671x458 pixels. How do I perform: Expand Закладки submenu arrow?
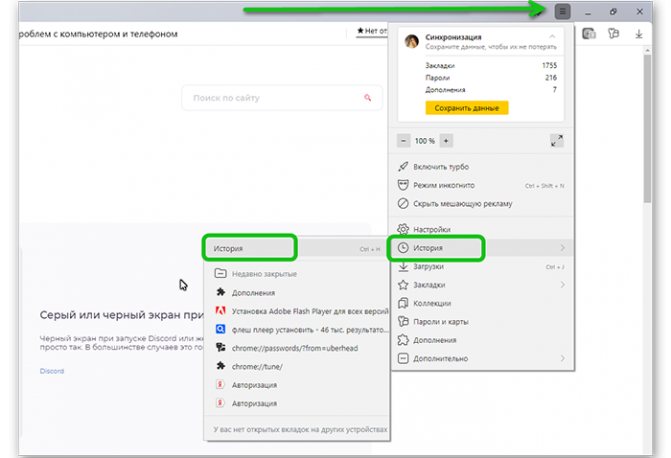click(x=562, y=285)
